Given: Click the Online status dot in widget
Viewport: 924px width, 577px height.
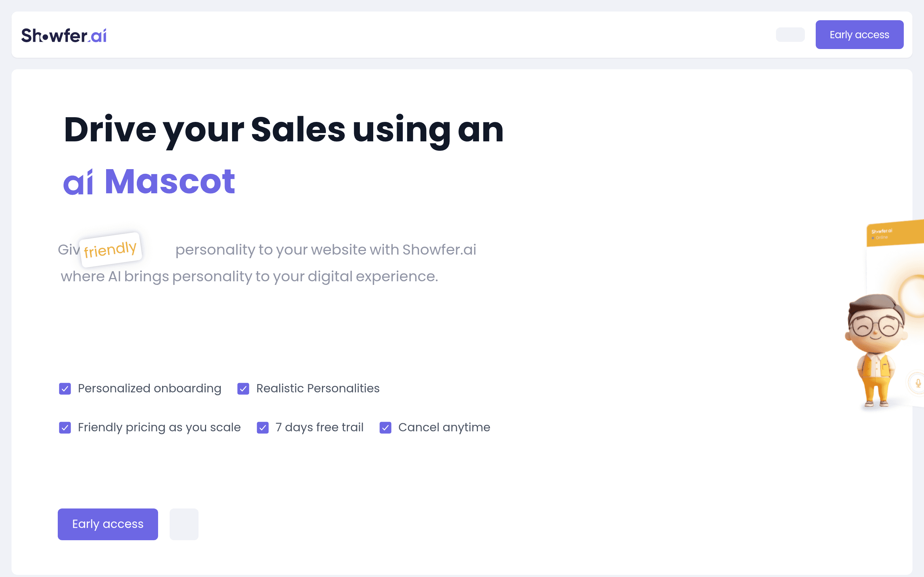Looking at the screenshot, I should pos(873,238).
